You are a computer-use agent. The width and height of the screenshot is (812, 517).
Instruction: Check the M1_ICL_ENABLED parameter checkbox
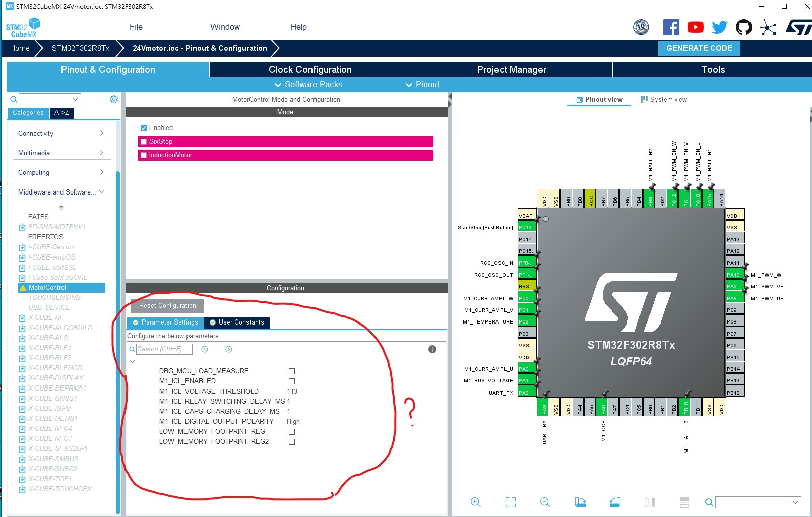coord(291,381)
